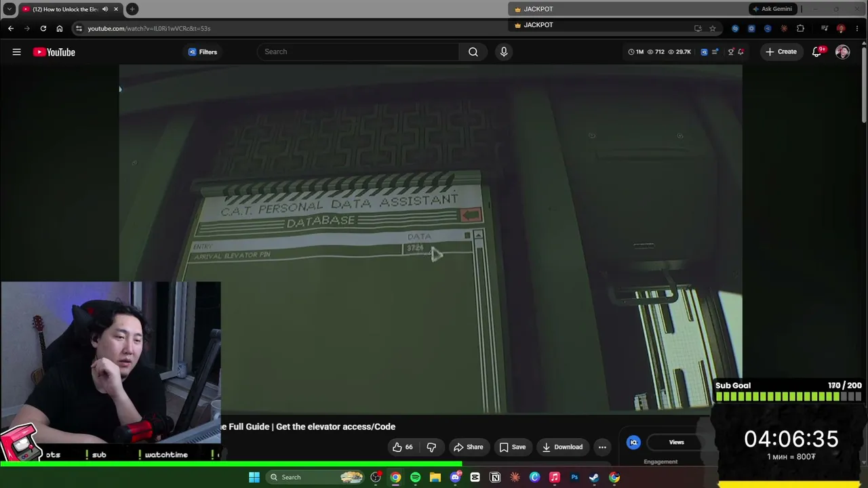The height and width of the screenshot is (488, 868).
Task: Click the back arrow in the in-video database screen
Action: click(x=470, y=216)
